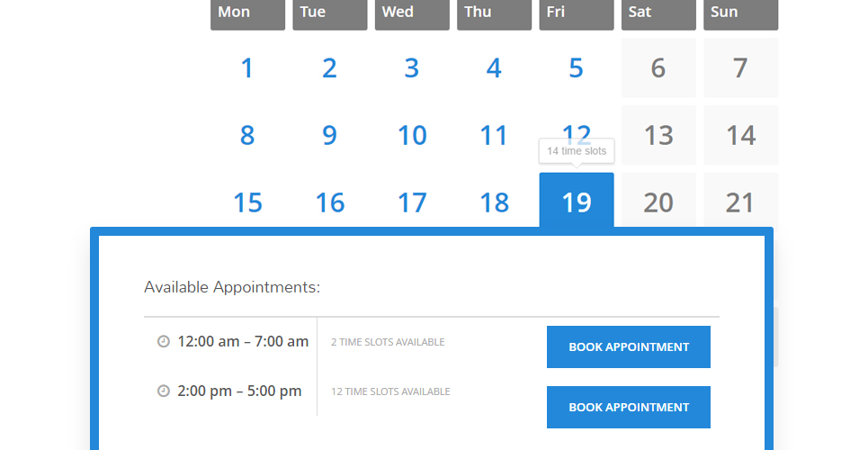This screenshot has width=868, height=450.
Task: Select date 8 on the calendar
Action: point(247,135)
